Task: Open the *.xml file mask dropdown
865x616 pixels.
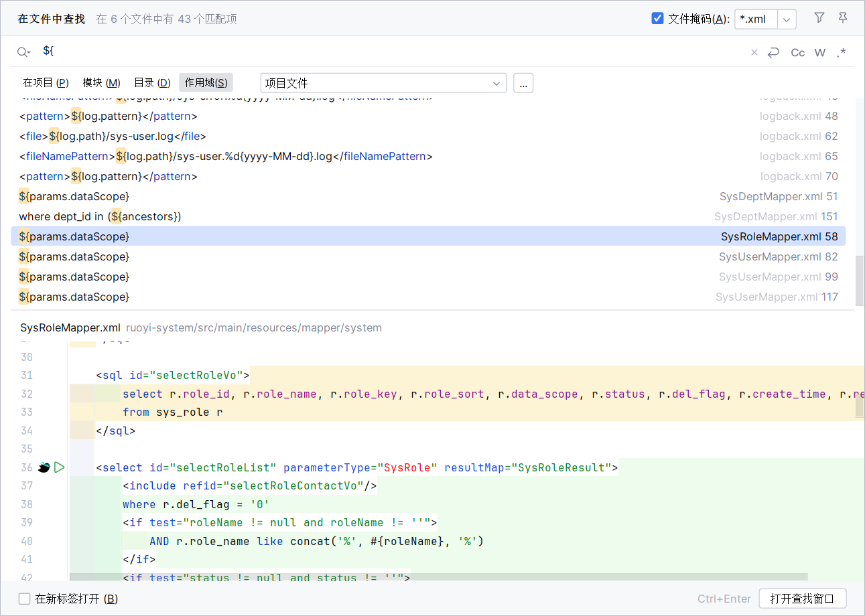Action: tap(787, 19)
